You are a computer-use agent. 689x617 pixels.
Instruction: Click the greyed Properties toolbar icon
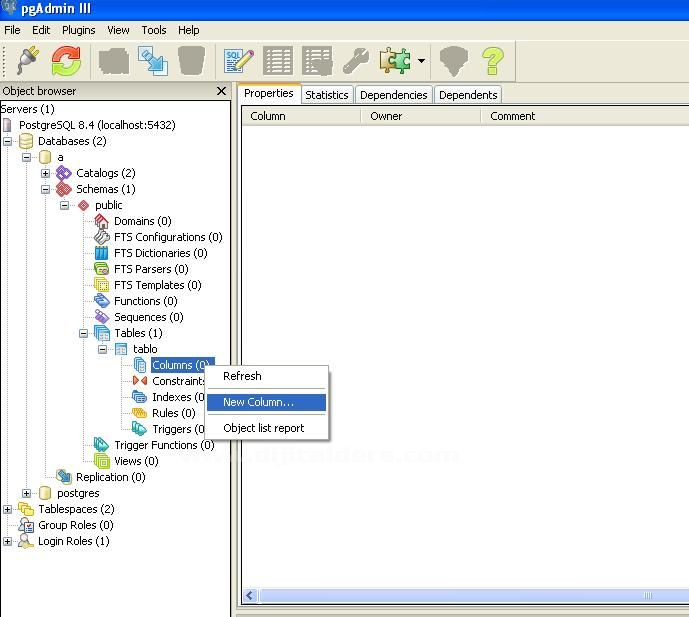click(x=114, y=61)
